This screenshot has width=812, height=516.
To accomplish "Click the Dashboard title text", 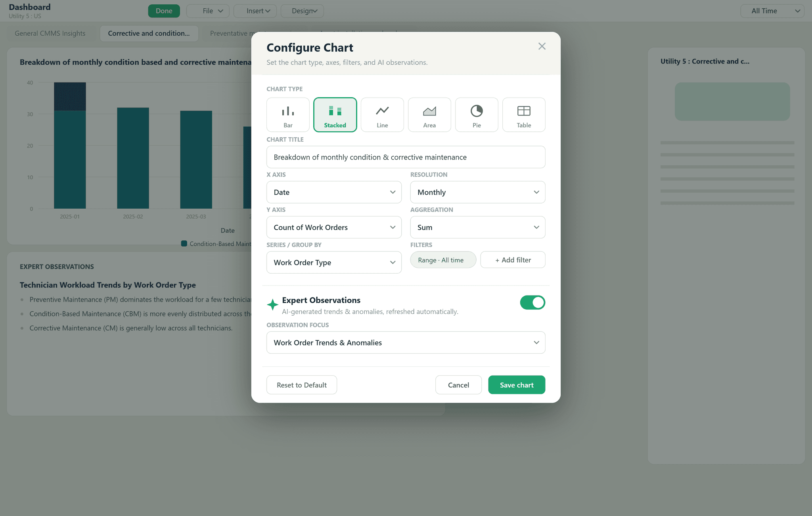I will (30, 7).
